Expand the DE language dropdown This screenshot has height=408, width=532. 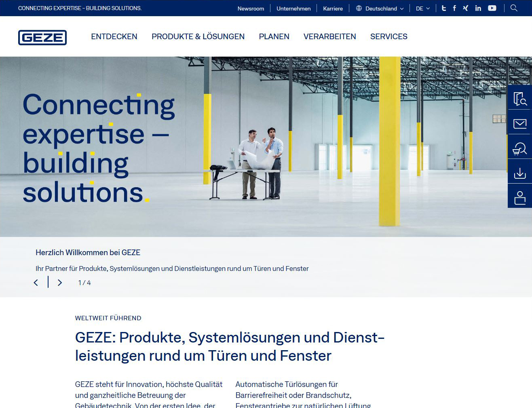tap(423, 8)
